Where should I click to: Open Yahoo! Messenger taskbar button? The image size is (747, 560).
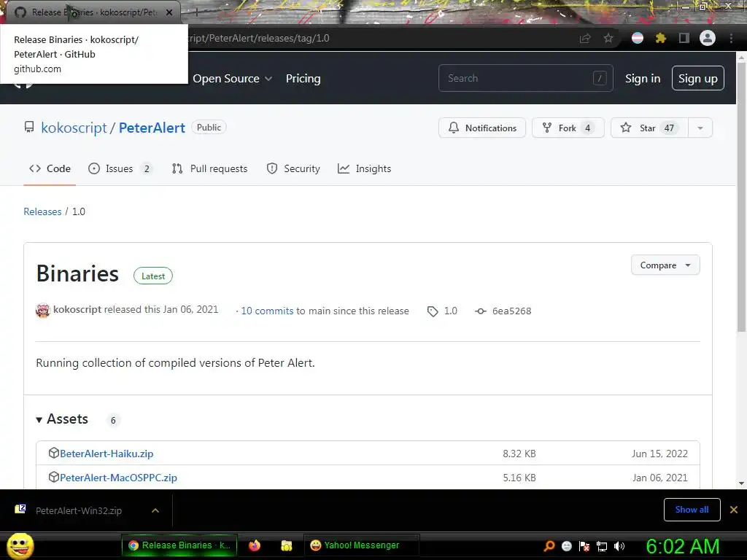click(362, 545)
